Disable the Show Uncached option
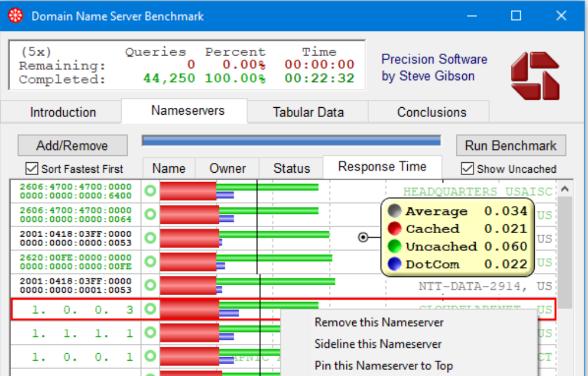The width and height of the screenshot is (588, 376). (466, 169)
